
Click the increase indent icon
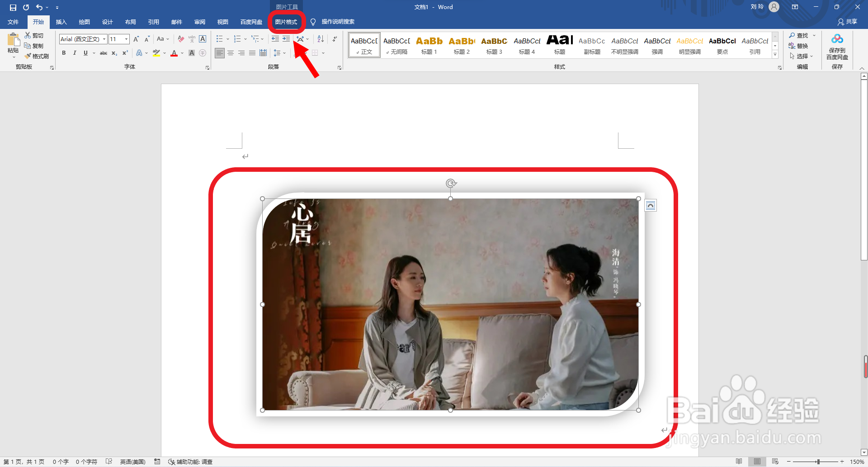tap(286, 39)
